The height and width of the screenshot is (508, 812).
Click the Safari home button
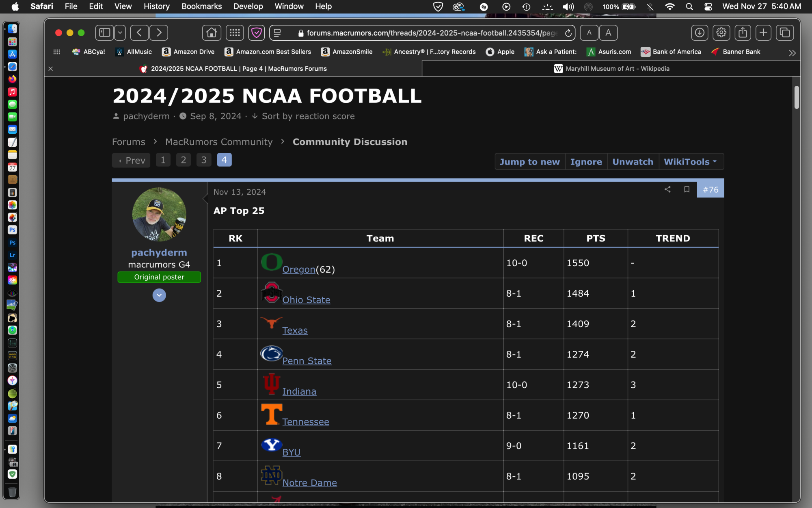coord(212,33)
